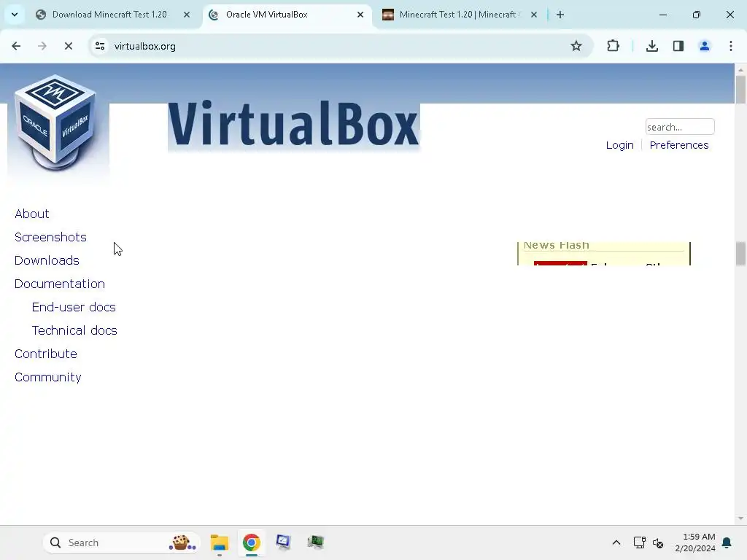Image resolution: width=747 pixels, height=560 pixels.
Task: Open the Chrome profile avatar
Action: [705, 46]
